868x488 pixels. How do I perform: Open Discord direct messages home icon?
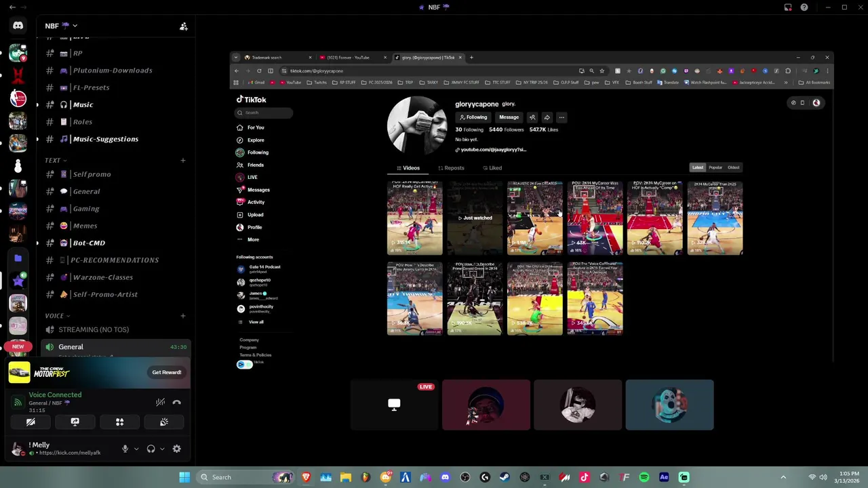pos(18,26)
